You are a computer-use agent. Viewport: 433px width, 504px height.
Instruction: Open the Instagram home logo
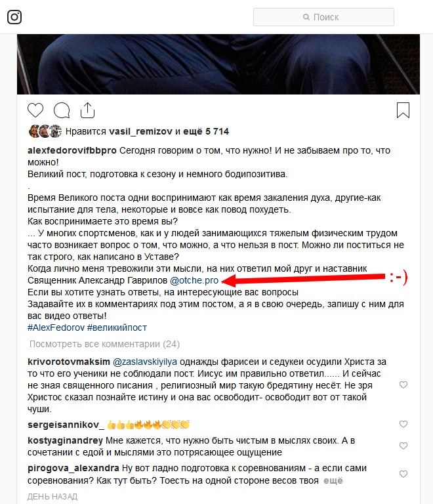click(14, 17)
